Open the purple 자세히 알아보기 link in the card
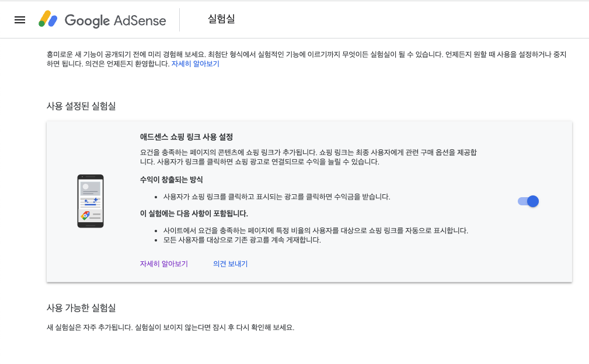The width and height of the screenshot is (589, 364). [164, 264]
